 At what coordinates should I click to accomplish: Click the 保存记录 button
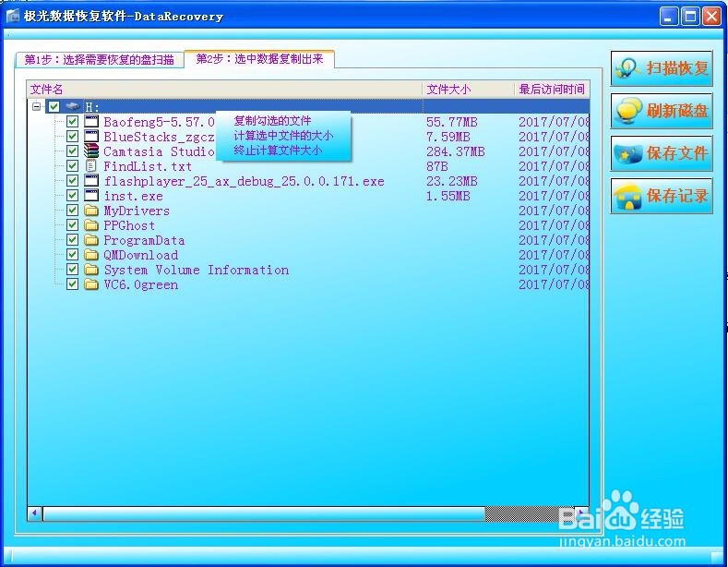pos(662,196)
